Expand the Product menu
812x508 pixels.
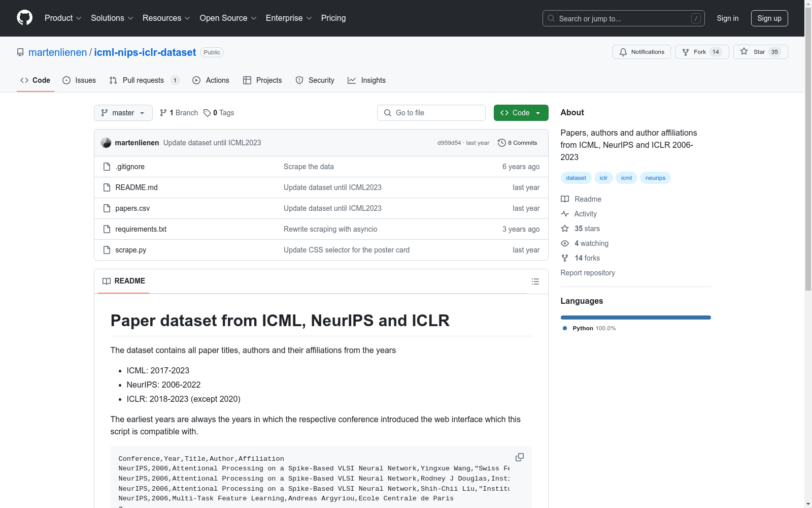click(x=63, y=18)
